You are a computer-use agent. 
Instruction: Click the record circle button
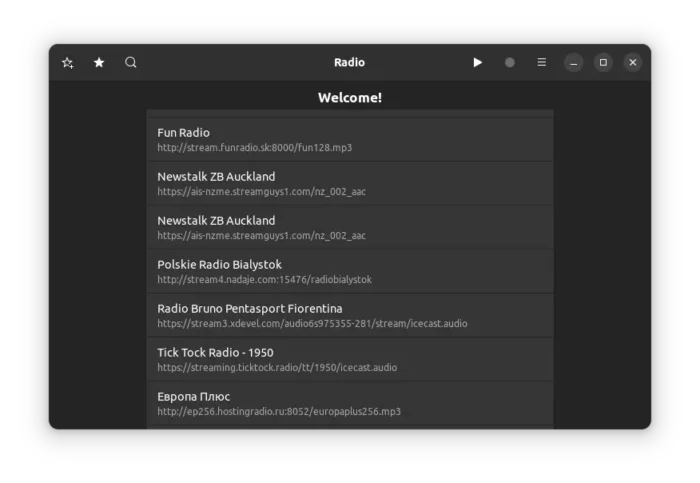tap(510, 62)
